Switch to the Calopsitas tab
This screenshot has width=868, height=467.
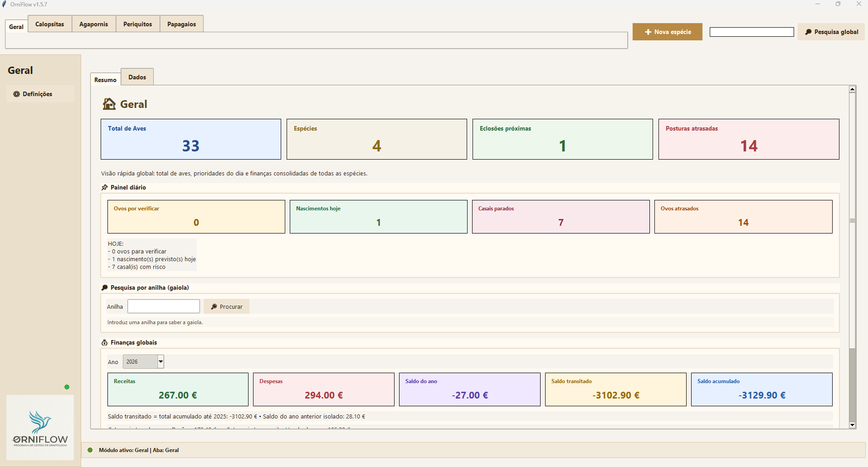(50, 24)
